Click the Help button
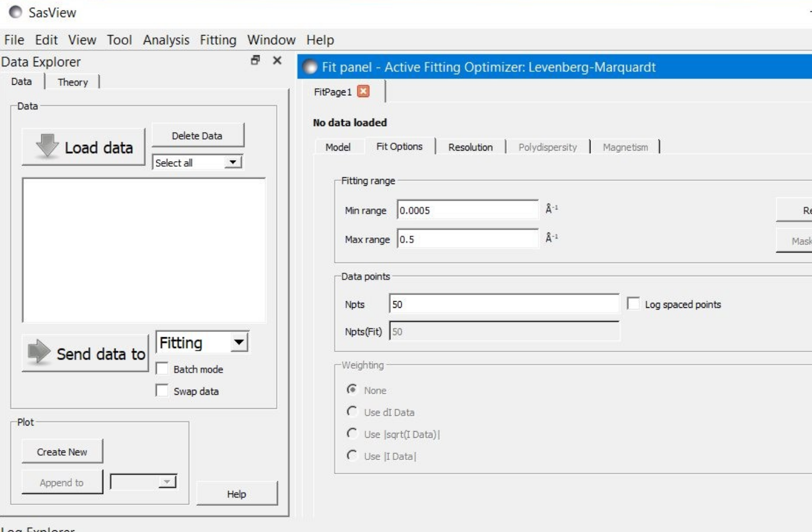The height and width of the screenshot is (532, 812). click(x=237, y=493)
